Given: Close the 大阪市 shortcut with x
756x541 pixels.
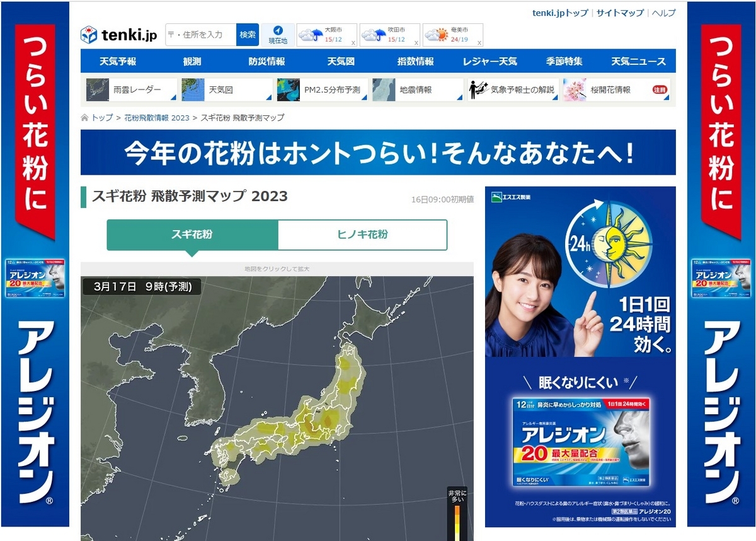Looking at the screenshot, I should click(353, 43).
